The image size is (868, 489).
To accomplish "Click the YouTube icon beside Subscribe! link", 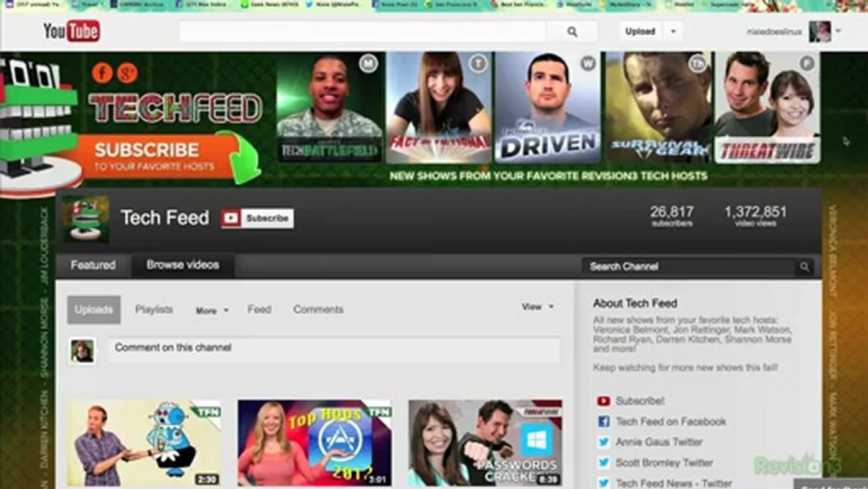I will coord(603,401).
